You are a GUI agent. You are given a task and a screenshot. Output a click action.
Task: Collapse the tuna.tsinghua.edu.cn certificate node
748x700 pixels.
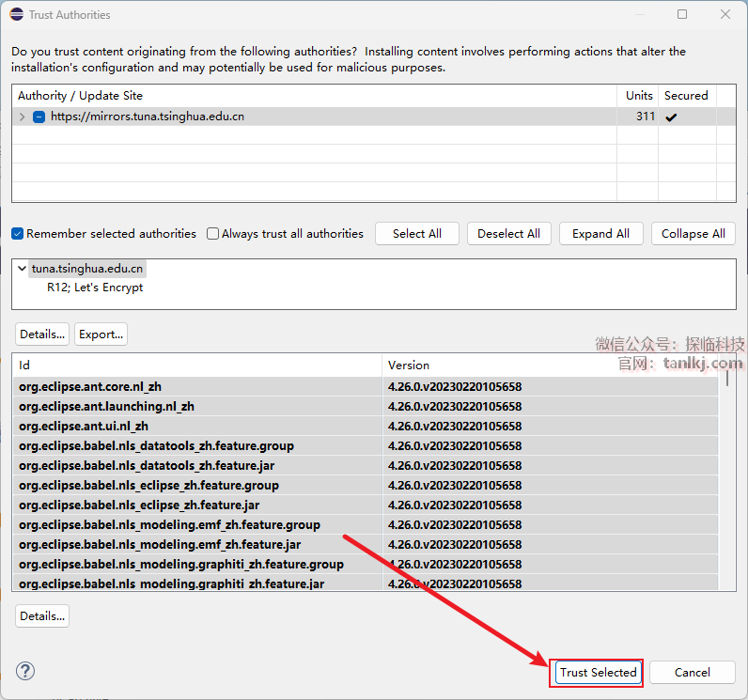coord(23,269)
